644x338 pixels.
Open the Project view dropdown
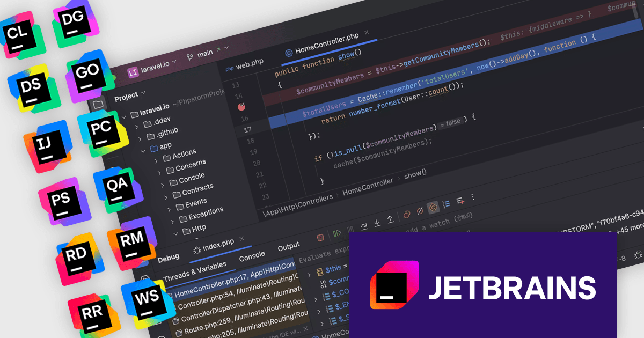point(130,97)
